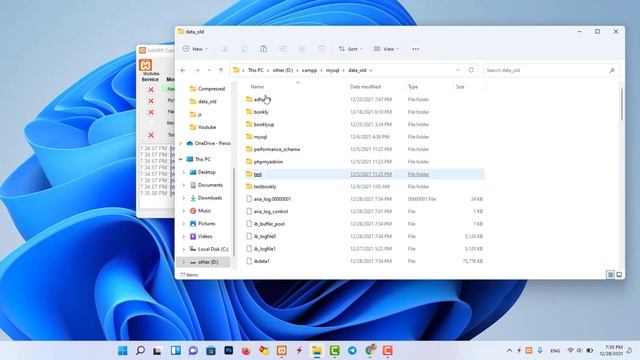Image resolution: width=640 pixels, height=360 pixels.
Task: Navigate to This PC breadcrumb
Action: pyautogui.click(x=256, y=70)
